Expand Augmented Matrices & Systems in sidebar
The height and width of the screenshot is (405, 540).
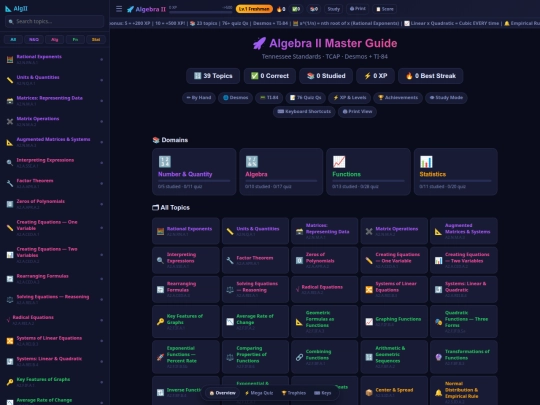pyautogui.click(x=54, y=142)
